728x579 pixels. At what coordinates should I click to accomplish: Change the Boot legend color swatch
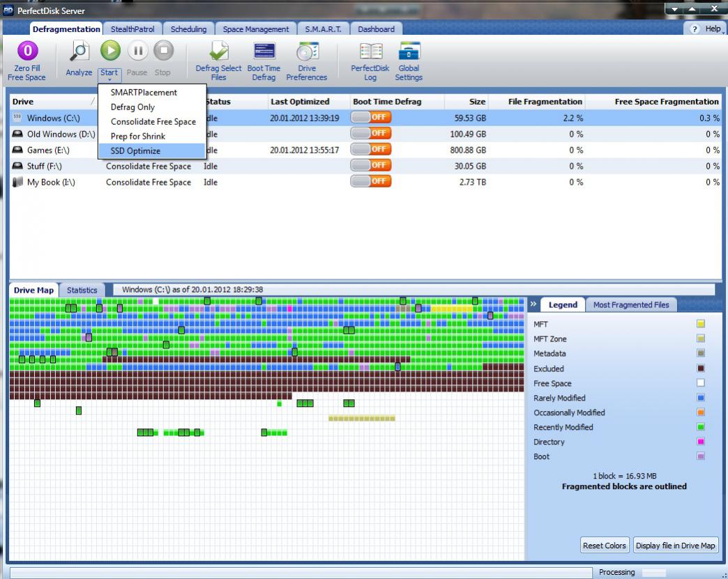point(701,456)
